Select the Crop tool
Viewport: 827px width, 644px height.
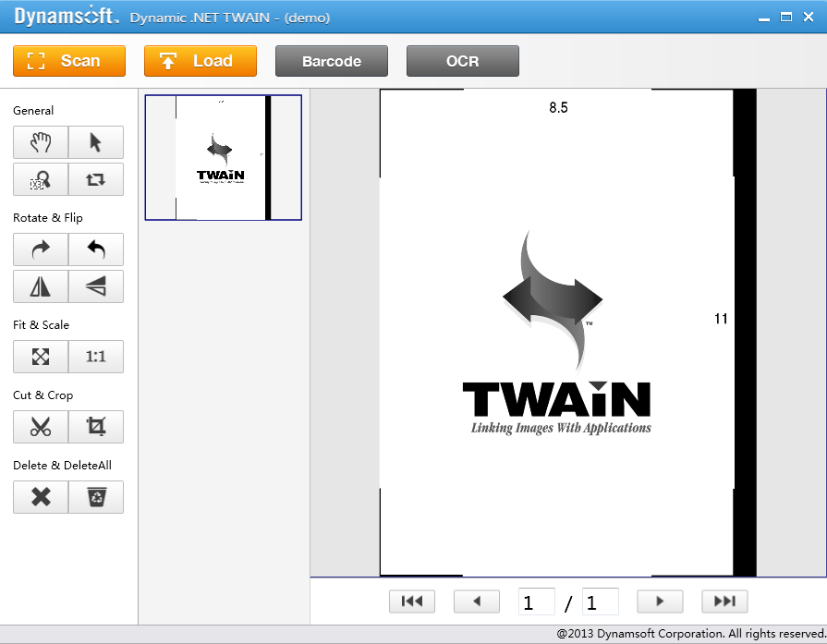point(96,427)
